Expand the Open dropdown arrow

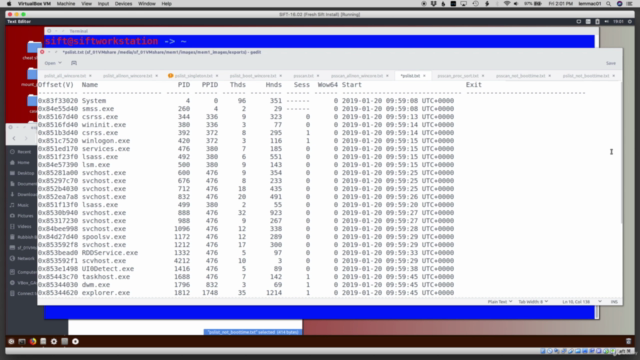(x=60, y=63)
